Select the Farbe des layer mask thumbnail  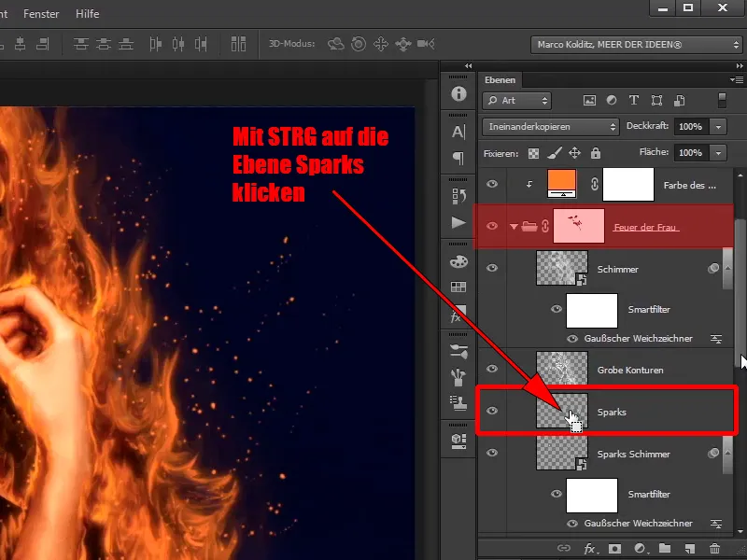point(628,184)
